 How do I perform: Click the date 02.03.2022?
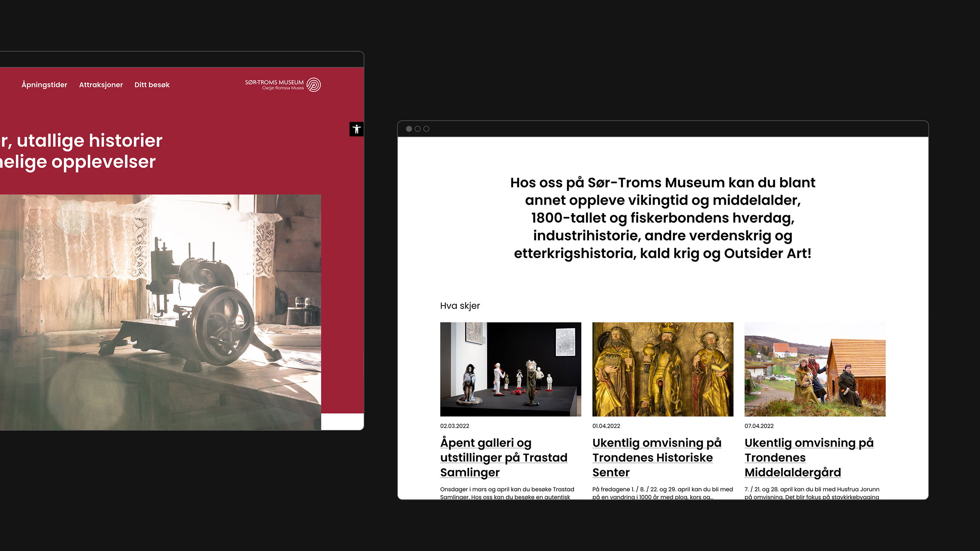(454, 426)
